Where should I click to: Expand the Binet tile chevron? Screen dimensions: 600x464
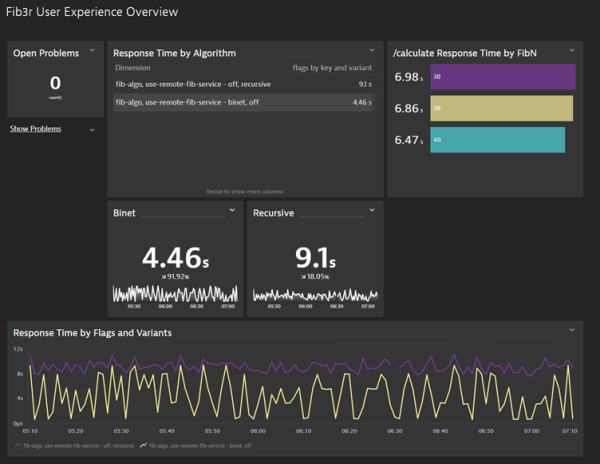click(x=232, y=210)
